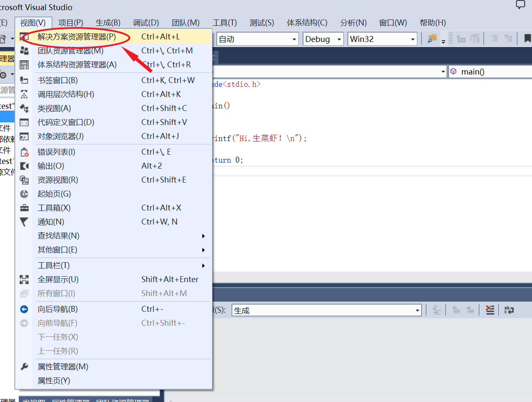The width and height of the screenshot is (532, 402).
Task: Open the 生成(B) menu bar item
Action: [108, 22]
